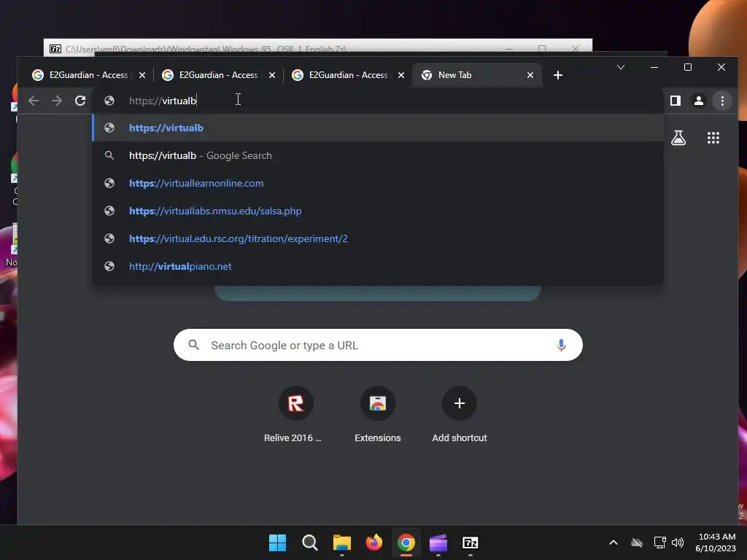The height and width of the screenshot is (560, 747).
Task: Open the Relive 2016 shortcut
Action: 295,414
